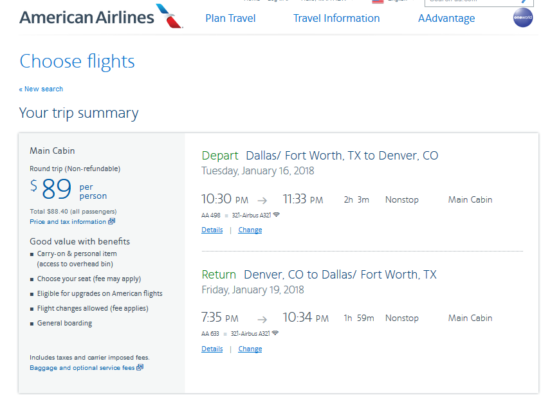Screen dimensions: 550x395
Task: Open the Travel Information menu
Action: point(336,18)
